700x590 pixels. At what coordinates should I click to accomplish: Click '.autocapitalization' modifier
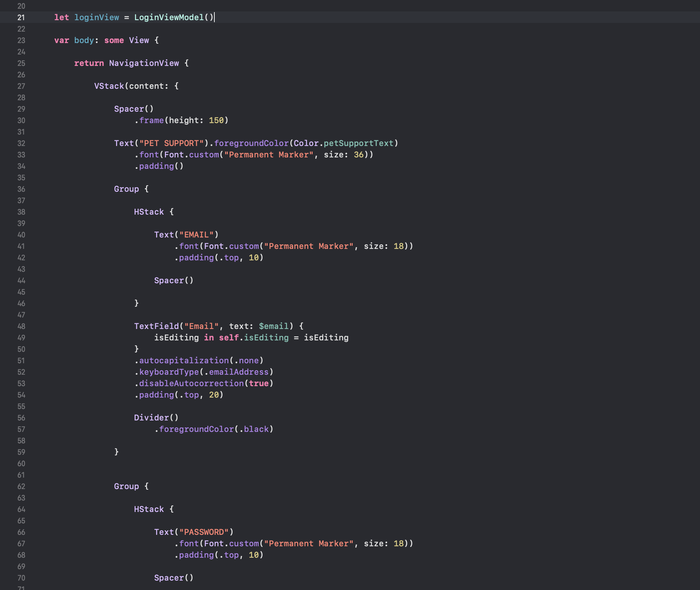tap(181, 361)
